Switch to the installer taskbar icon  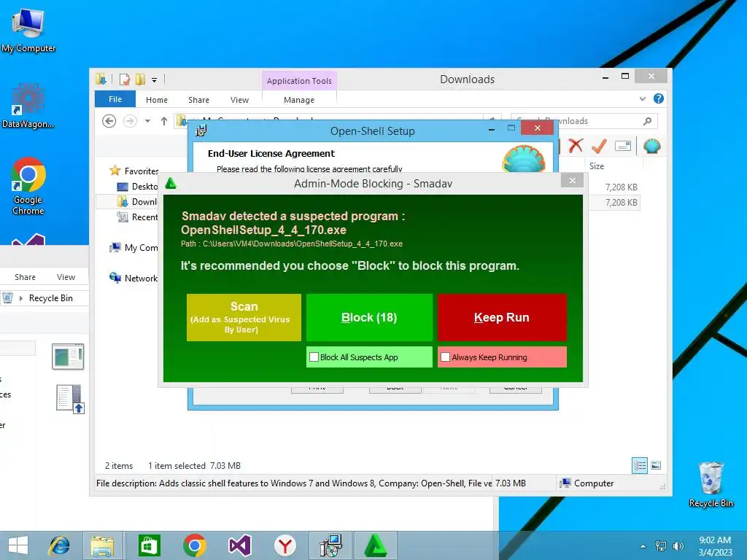coord(330,545)
